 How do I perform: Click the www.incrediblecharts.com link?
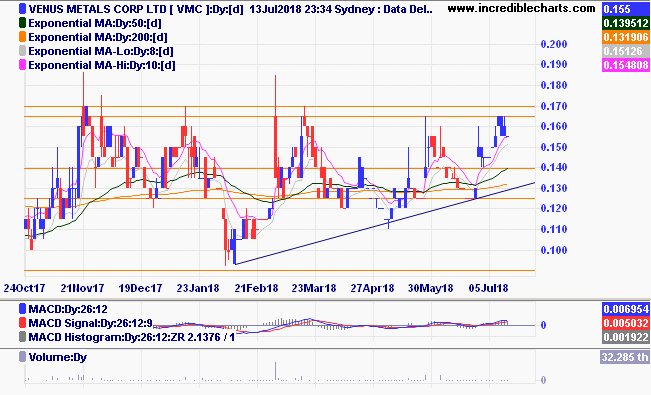coord(521,8)
